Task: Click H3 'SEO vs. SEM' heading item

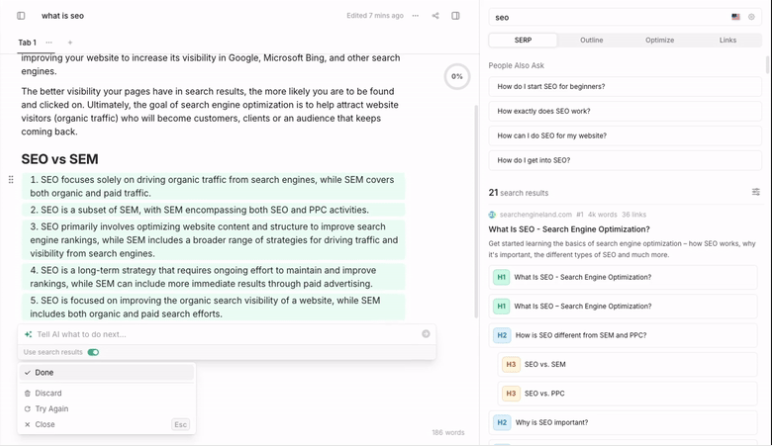Action: [627, 364]
